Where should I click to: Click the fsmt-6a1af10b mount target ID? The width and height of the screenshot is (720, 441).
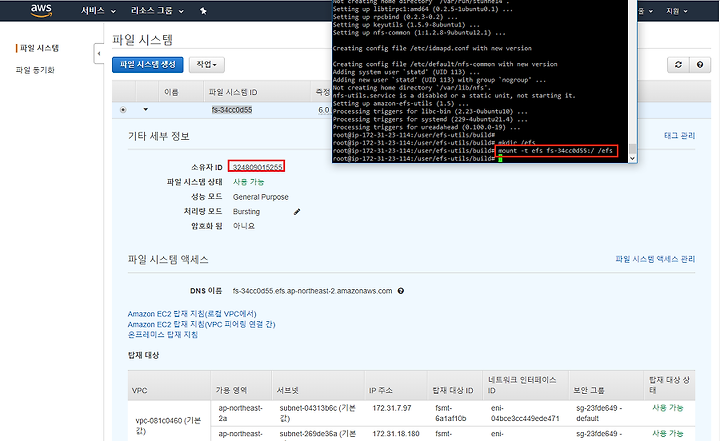(450, 413)
